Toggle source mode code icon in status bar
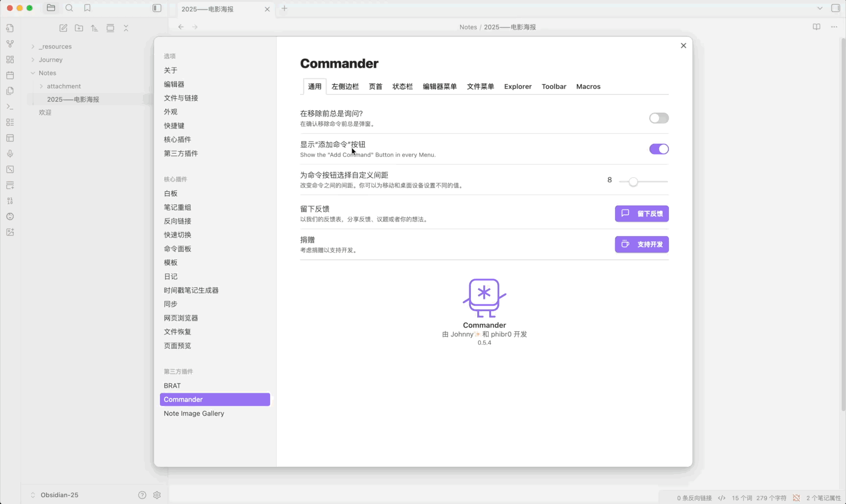This screenshot has height=504, width=846. [x=722, y=498]
